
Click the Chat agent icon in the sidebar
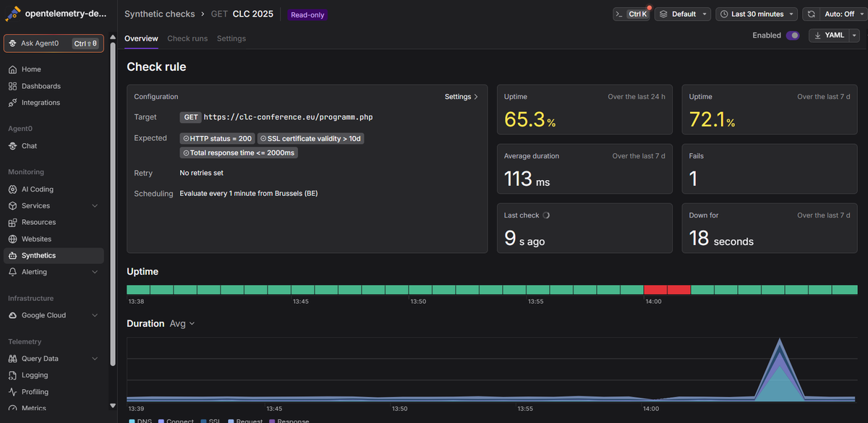point(13,146)
